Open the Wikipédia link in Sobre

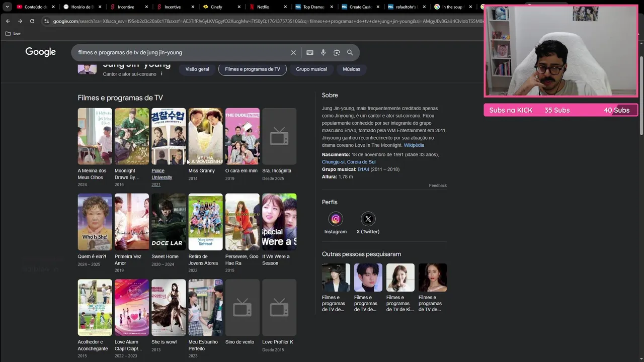point(414,145)
